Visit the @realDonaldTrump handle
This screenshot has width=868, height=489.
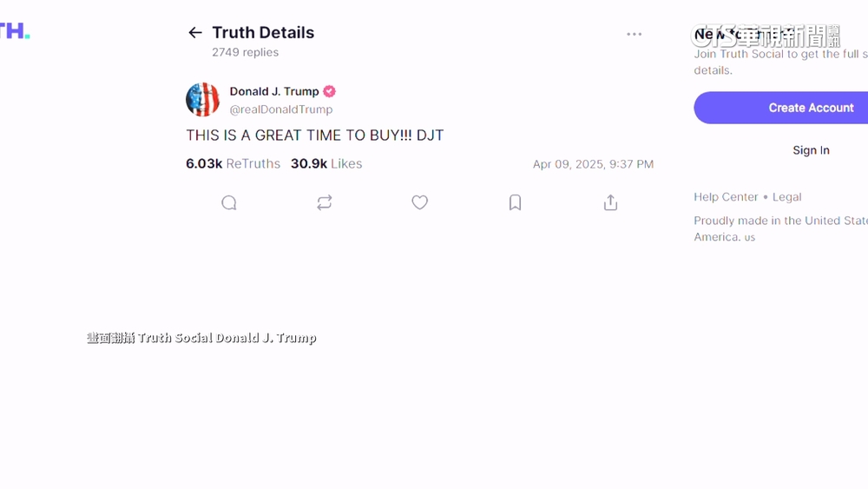[x=281, y=109]
